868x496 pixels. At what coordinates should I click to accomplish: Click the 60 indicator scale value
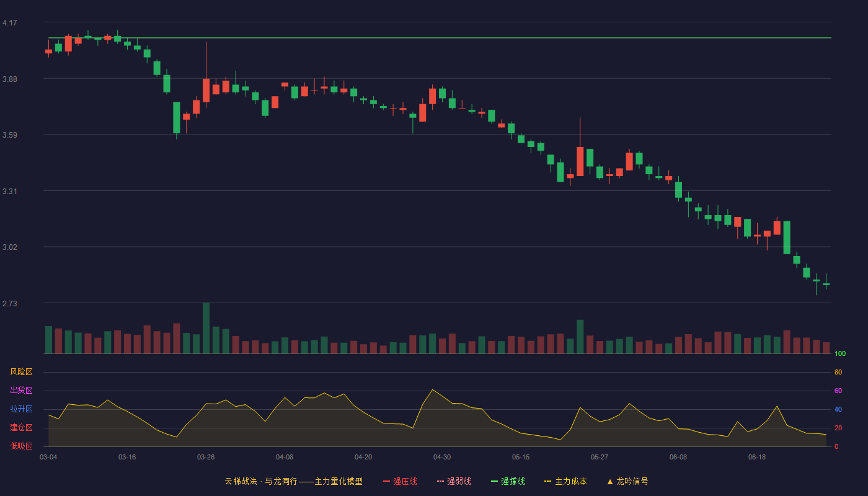(838, 391)
